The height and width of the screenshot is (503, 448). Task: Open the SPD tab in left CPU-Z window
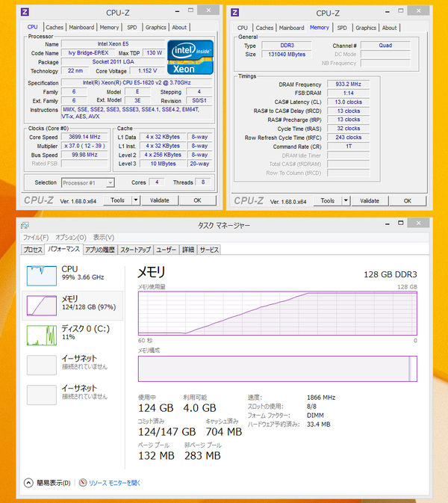pyautogui.click(x=131, y=27)
